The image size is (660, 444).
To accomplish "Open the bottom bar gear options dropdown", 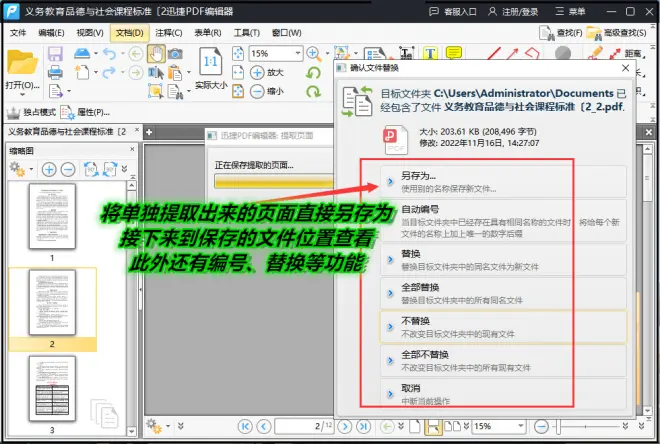I will point(168,426).
